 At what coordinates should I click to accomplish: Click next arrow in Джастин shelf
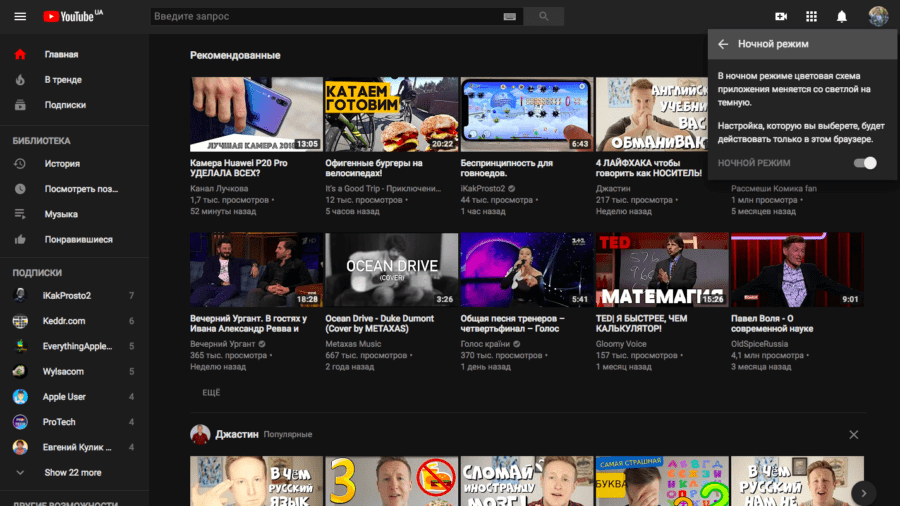[862, 492]
